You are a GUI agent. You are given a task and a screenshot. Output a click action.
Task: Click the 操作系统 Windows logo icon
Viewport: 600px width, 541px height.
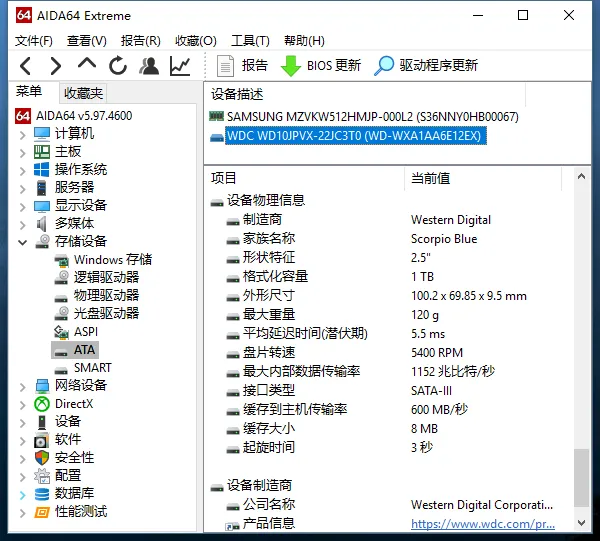(x=42, y=169)
